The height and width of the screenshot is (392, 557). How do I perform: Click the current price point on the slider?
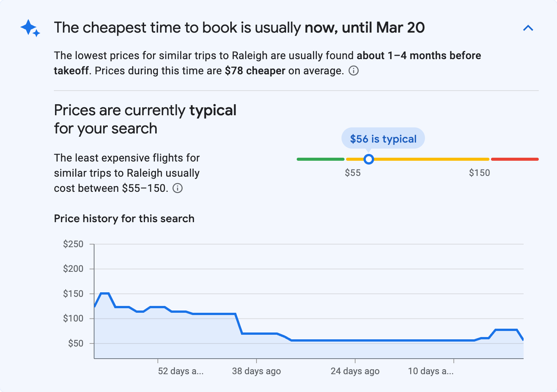[x=368, y=159]
